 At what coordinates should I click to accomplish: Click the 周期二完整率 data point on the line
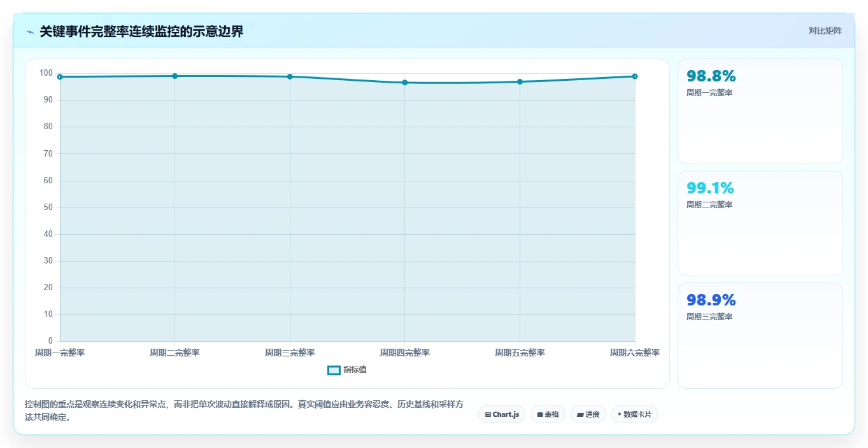(174, 76)
